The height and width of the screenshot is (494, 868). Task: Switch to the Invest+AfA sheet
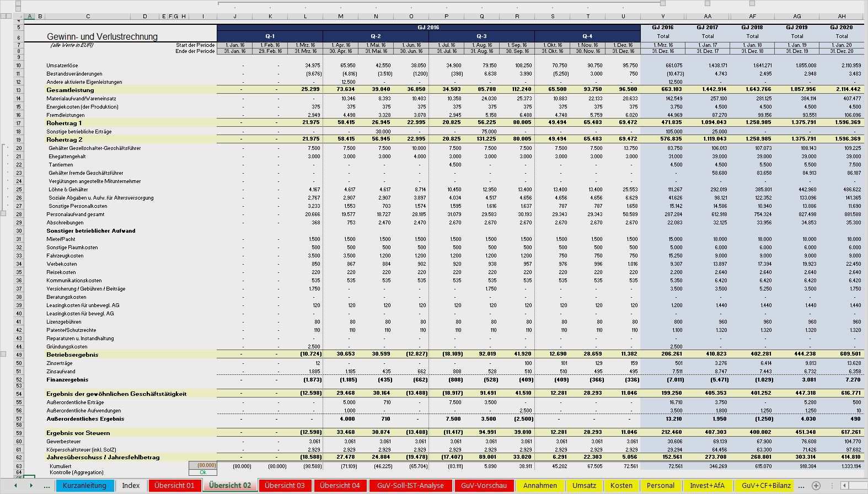coord(708,486)
